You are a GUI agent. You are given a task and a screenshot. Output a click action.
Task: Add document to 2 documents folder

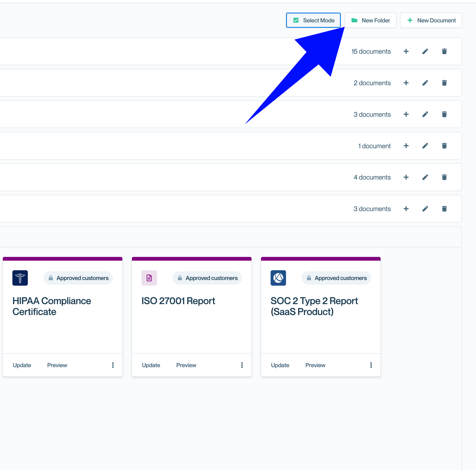pyautogui.click(x=406, y=83)
